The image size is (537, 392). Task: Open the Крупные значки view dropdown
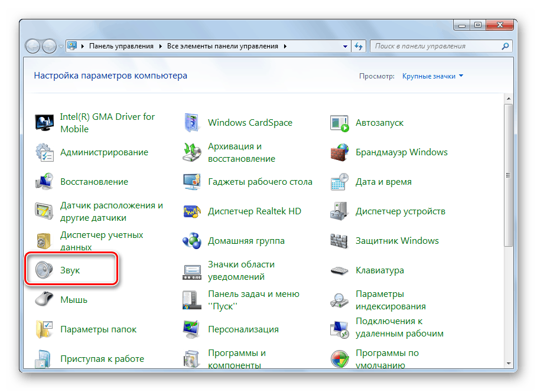coord(432,76)
